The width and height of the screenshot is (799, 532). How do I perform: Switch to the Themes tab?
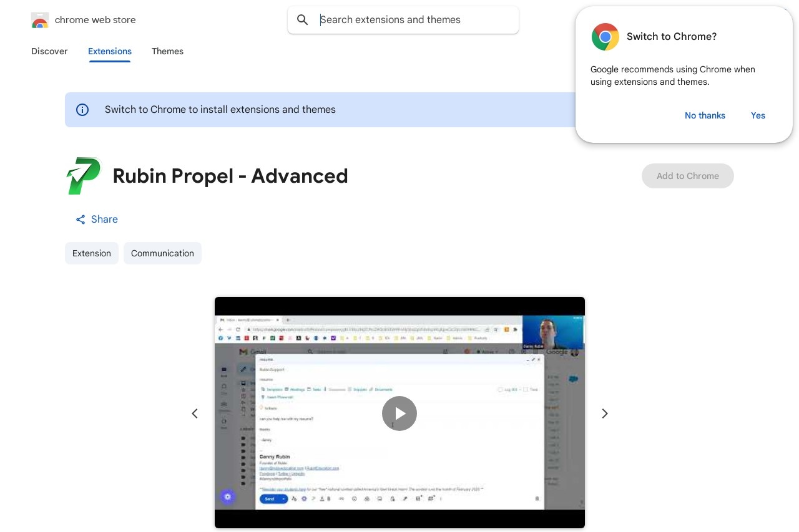[167, 51]
